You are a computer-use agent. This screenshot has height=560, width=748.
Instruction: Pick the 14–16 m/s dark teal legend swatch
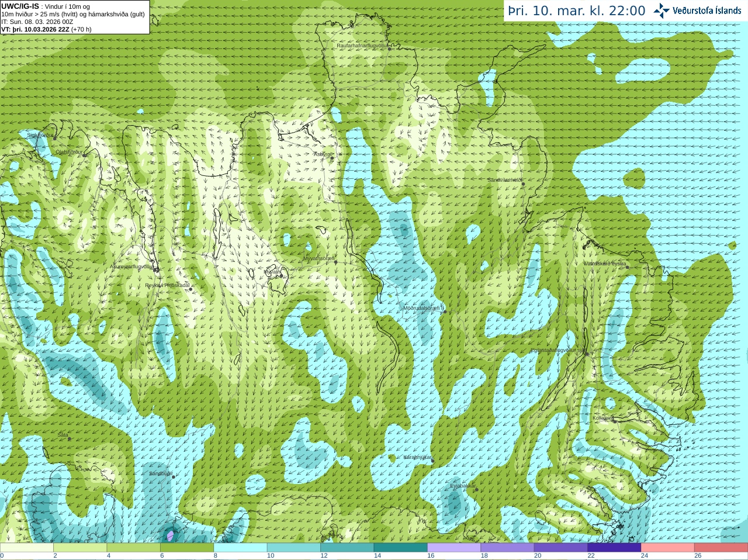(401, 548)
